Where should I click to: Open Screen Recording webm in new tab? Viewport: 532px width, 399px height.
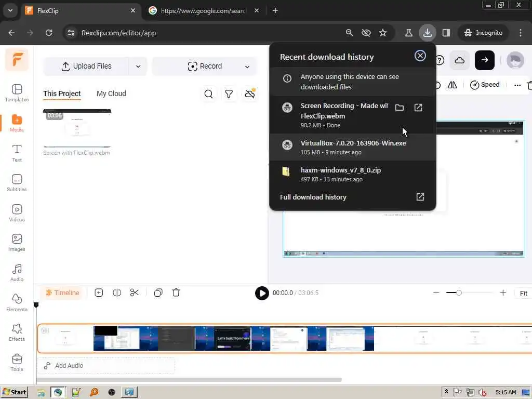click(x=418, y=108)
